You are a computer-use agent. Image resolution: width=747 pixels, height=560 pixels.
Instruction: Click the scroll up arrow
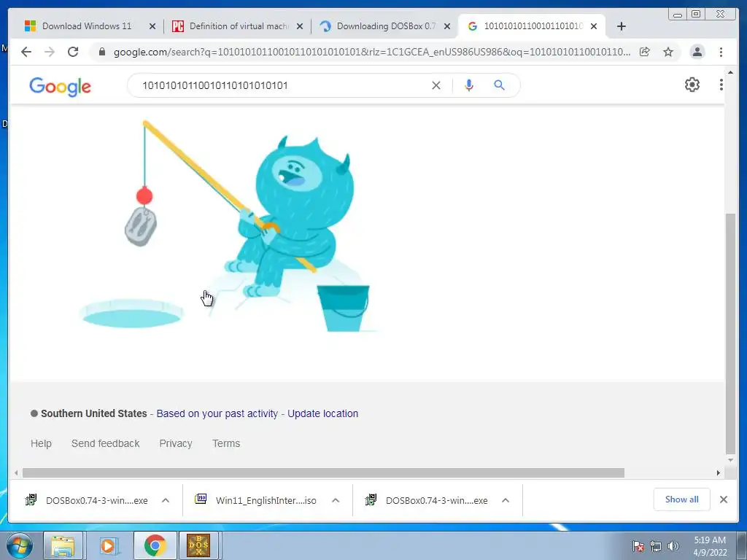[730, 72]
